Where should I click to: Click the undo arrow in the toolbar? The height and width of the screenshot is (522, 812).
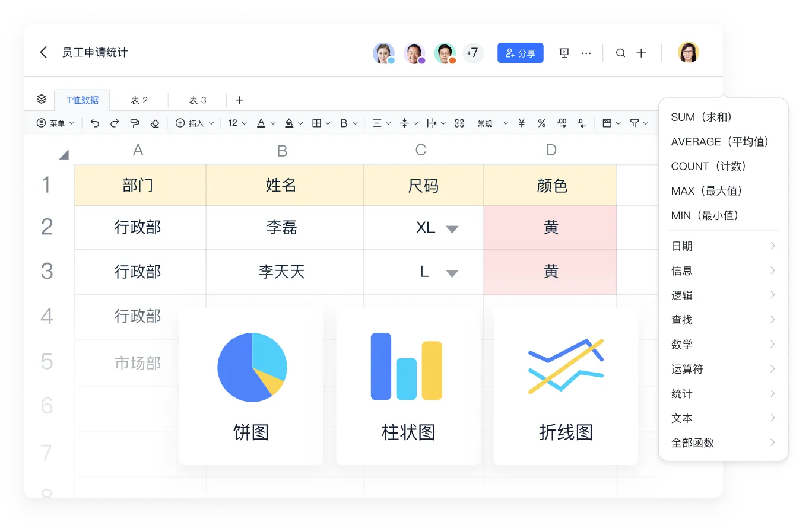click(95, 123)
